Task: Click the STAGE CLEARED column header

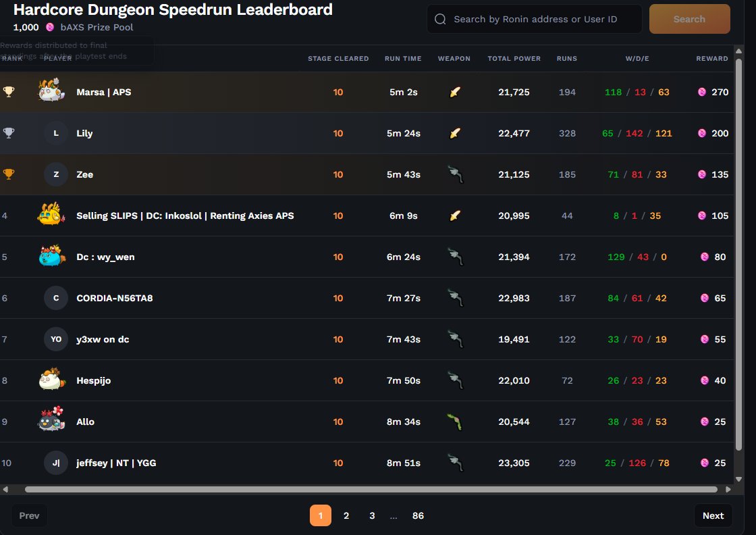Action: 338,58
